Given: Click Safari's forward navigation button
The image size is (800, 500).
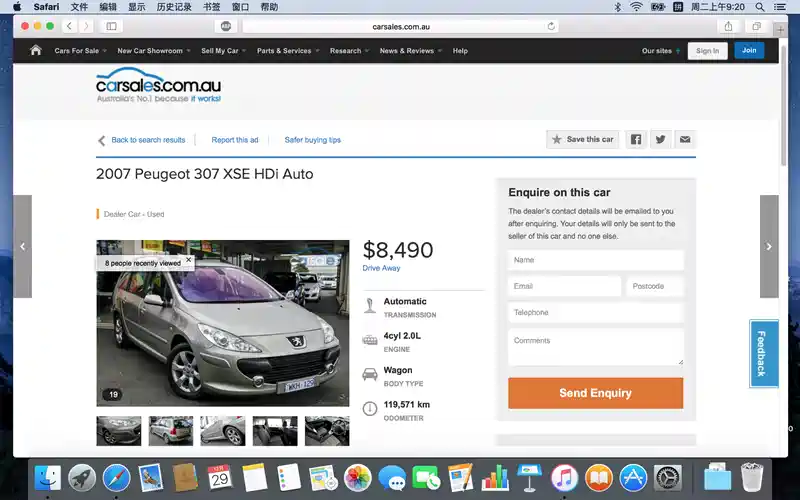Looking at the screenshot, I should [86, 26].
